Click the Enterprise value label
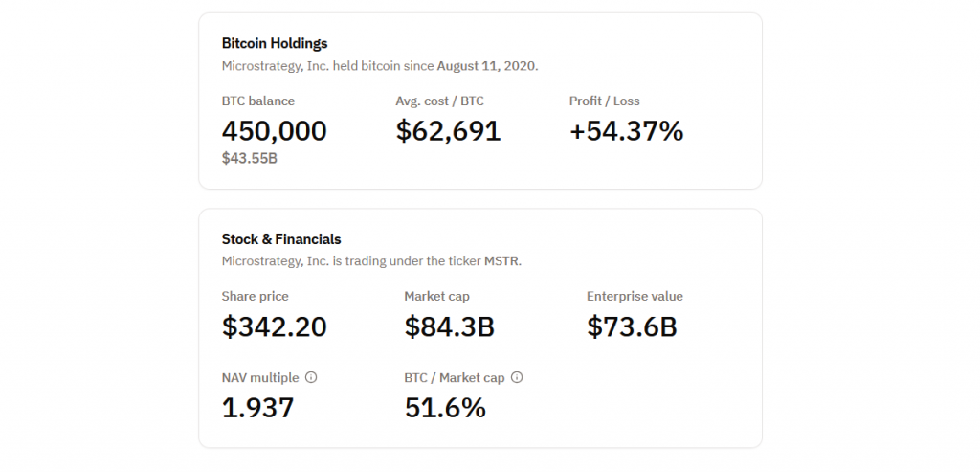This screenshot has width=980, height=472. (x=635, y=296)
